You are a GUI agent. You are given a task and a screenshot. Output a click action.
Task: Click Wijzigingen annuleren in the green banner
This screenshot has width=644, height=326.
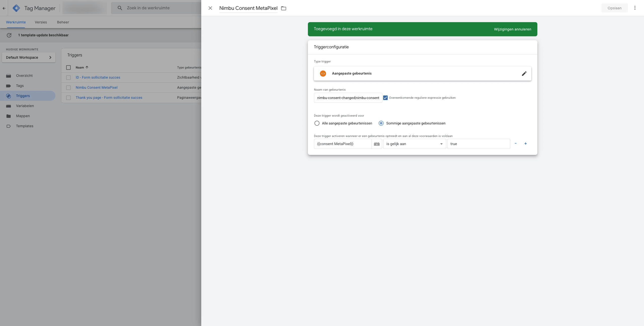(x=512, y=29)
